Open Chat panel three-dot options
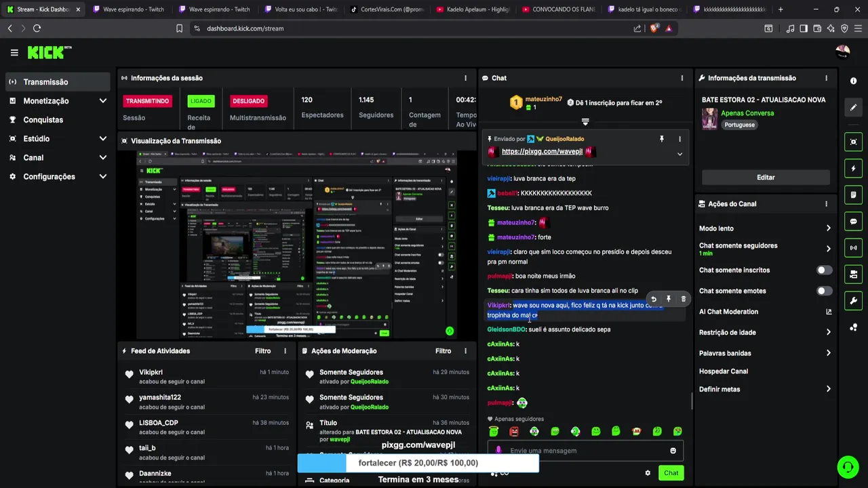 (682, 78)
